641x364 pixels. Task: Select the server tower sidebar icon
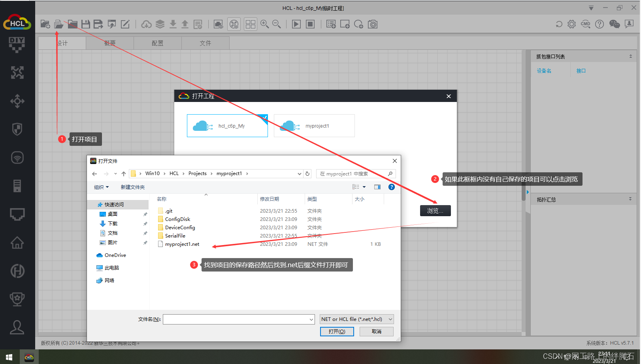coord(17,186)
